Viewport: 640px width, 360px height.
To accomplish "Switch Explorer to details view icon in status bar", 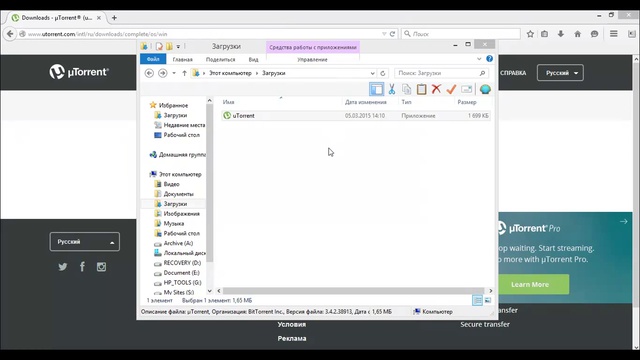I will tap(477, 300).
